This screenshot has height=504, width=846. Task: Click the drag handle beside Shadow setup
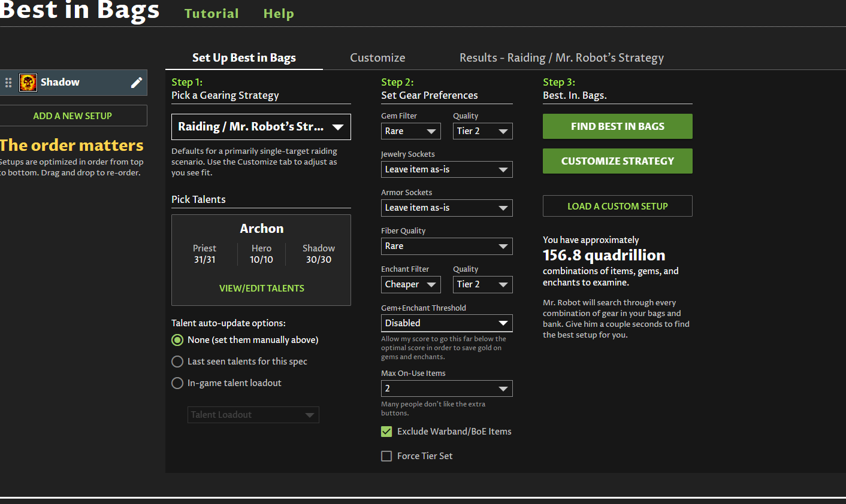click(8, 83)
